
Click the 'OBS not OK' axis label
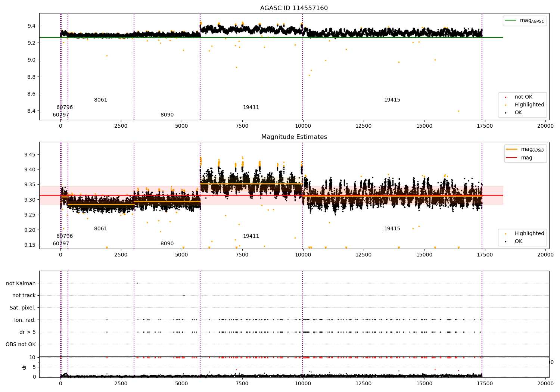(21, 344)
